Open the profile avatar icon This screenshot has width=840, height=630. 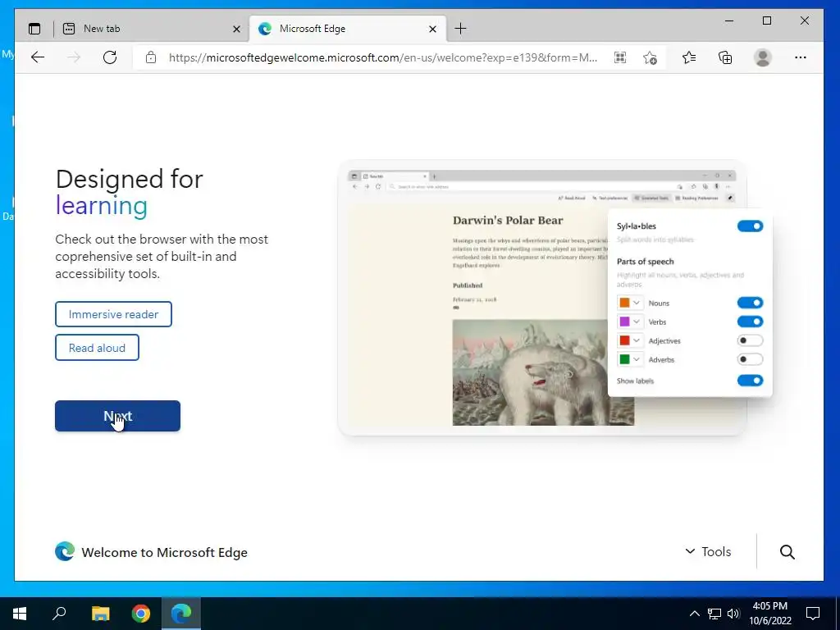[x=762, y=57]
